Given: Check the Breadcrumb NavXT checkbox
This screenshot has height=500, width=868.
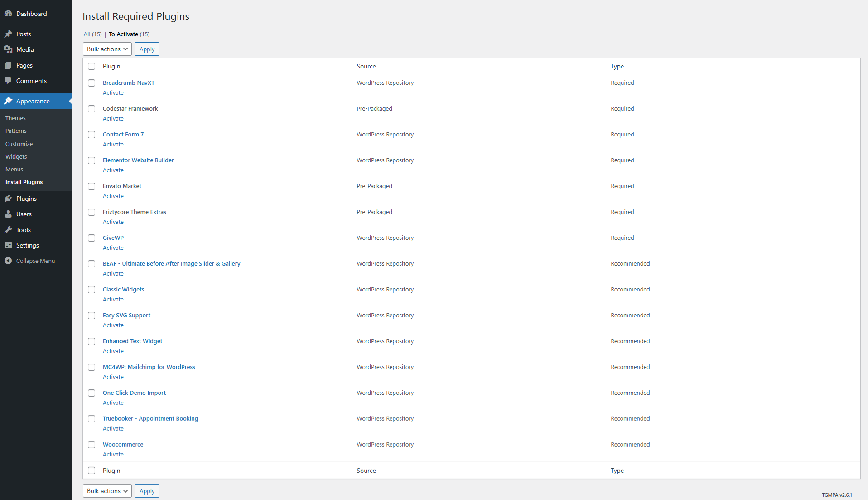Looking at the screenshot, I should (92, 83).
